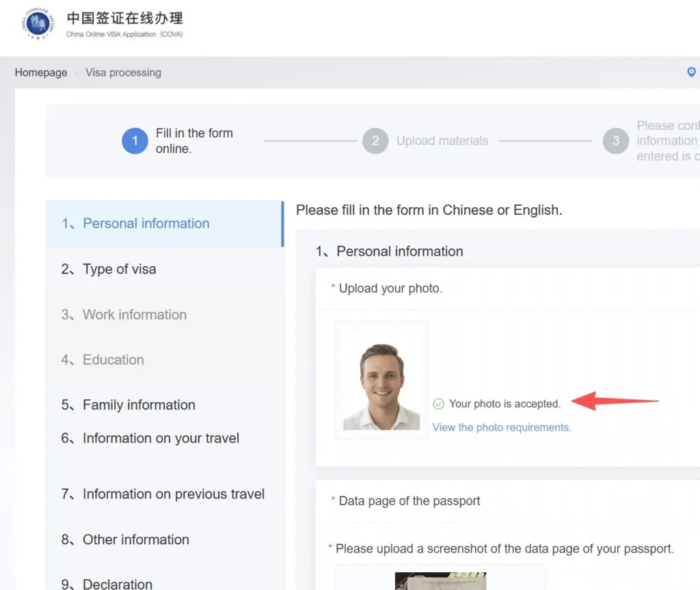
Task: Switch to the Work information section
Action: coord(134,314)
